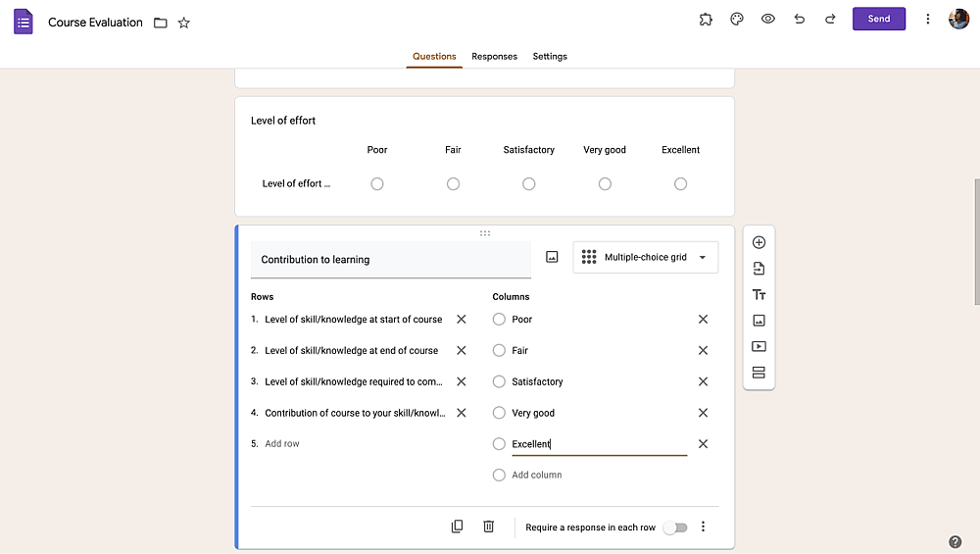980x554 pixels.
Task: Preview the form with eye icon
Action: coord(768,19)
